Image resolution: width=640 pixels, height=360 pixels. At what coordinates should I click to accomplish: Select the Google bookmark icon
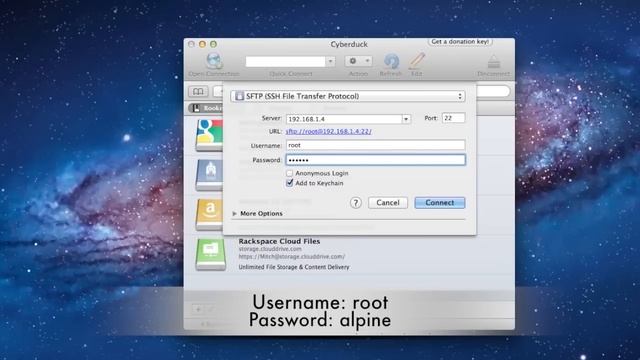pos(209,135)
